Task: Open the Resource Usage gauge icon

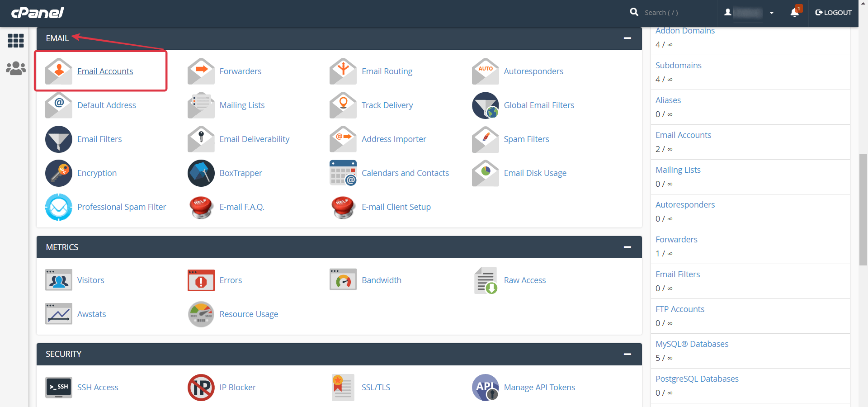Action: click(x=201, y=314)
